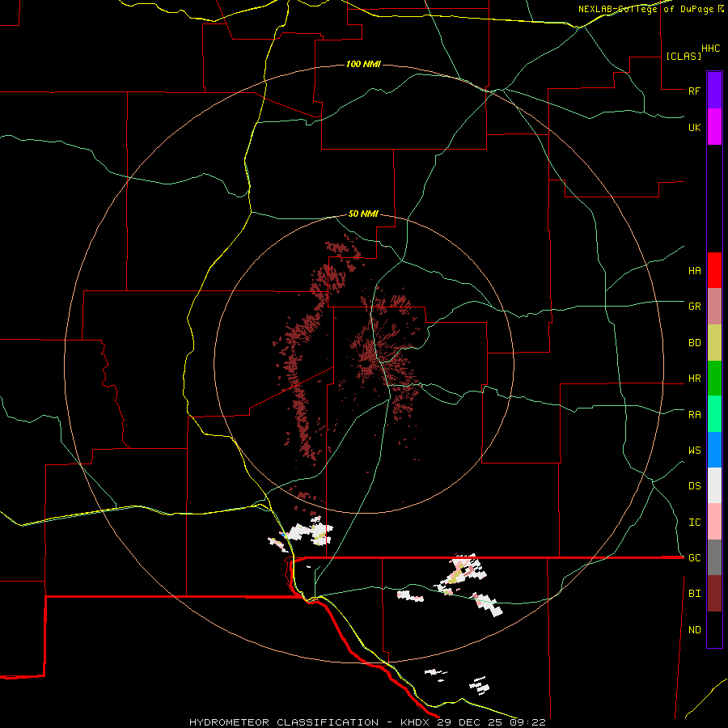Click the BI brown legend swatch
The height and width of the screenshot is (728, 728).
(x=714, y=594)
